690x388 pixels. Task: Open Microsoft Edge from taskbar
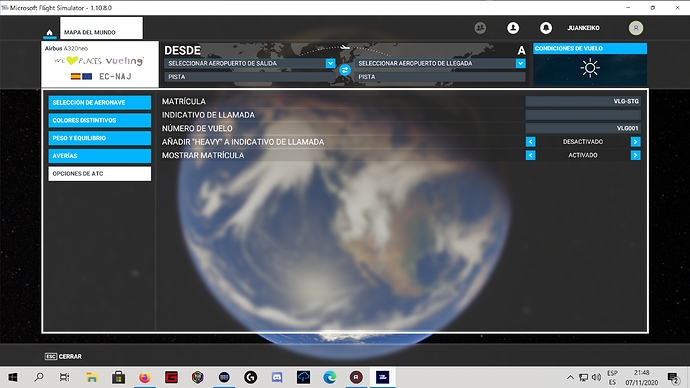pos(330,377)
